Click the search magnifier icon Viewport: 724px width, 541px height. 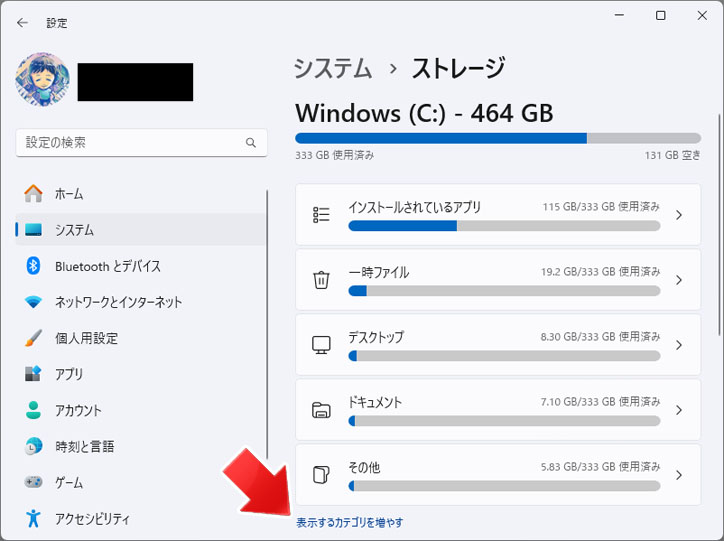(x=251, y=143)
